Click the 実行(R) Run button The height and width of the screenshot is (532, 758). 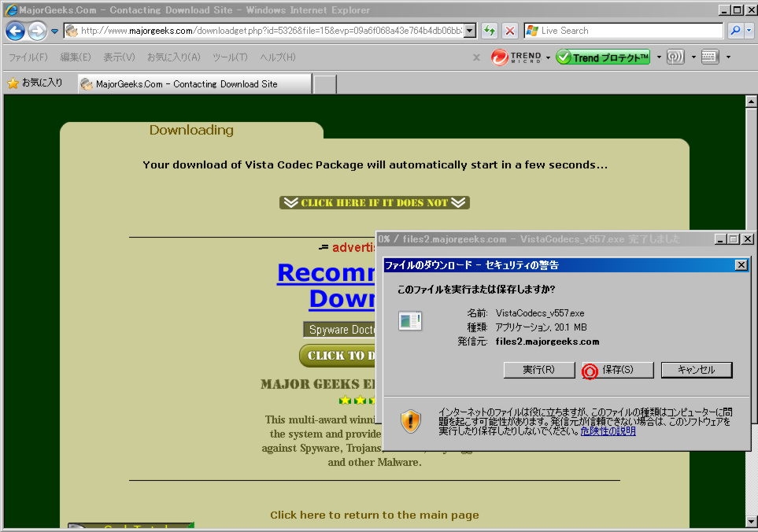[x=539, y=370]
